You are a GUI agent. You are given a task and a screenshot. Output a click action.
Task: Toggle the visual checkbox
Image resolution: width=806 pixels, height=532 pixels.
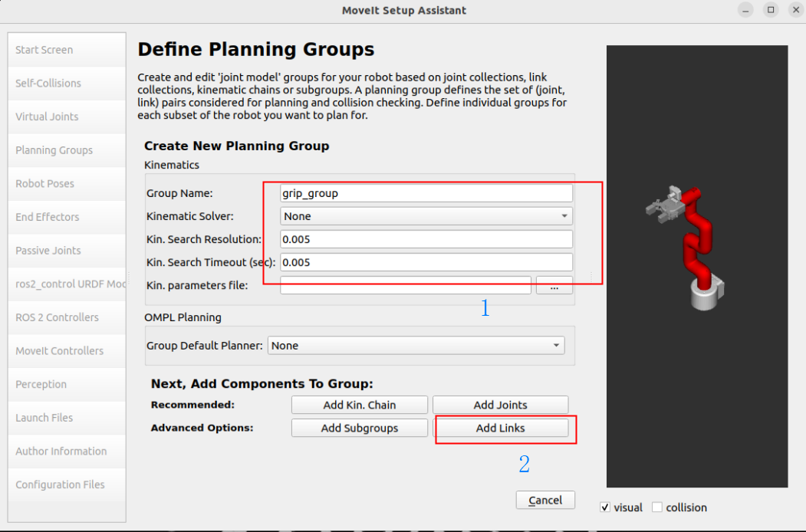pyautogui.click(x=605, y=507)
